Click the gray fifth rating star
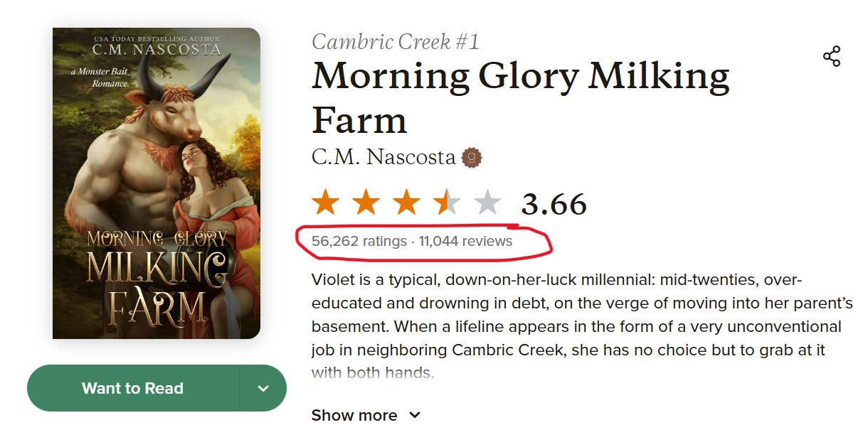868x425 pixels. pos(487,203)
